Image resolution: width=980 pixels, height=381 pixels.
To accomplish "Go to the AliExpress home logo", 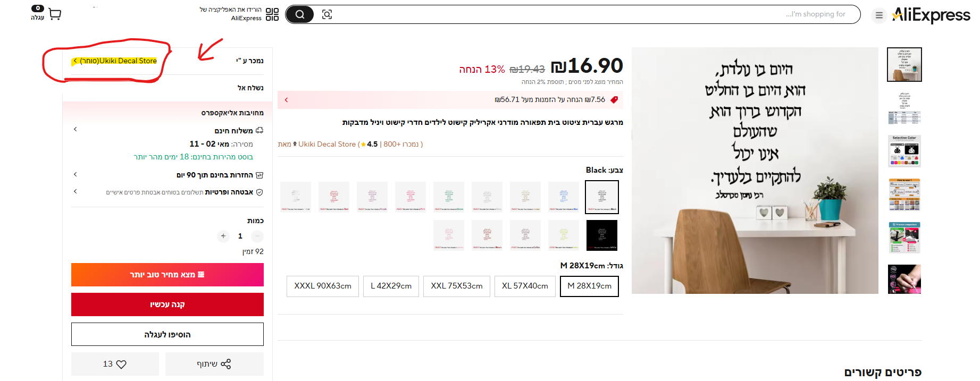I will click(931, 15).
